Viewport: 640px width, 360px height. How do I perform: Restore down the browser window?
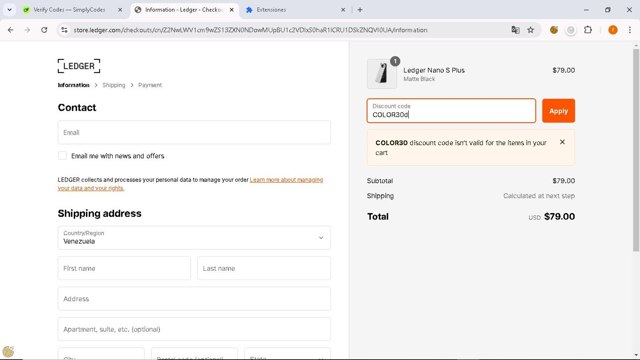[x=608, y=9]
